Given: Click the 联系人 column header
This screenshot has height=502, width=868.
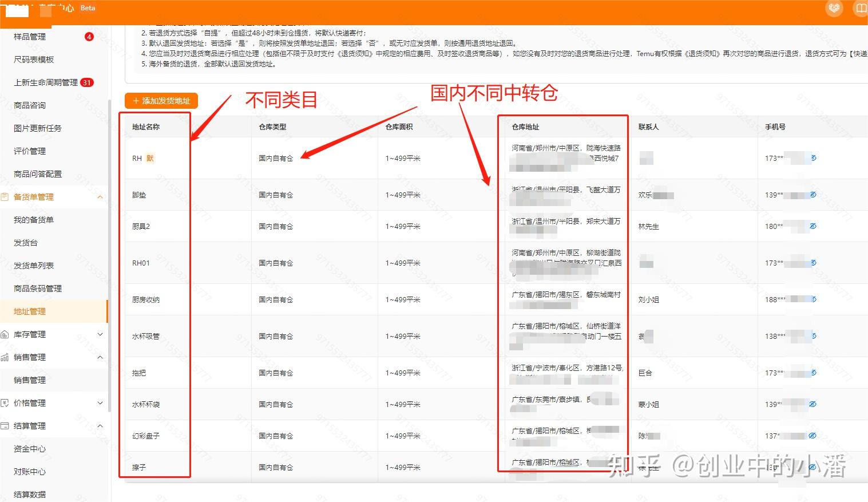Looking at the screenshot, I should (x=649, y=127).
